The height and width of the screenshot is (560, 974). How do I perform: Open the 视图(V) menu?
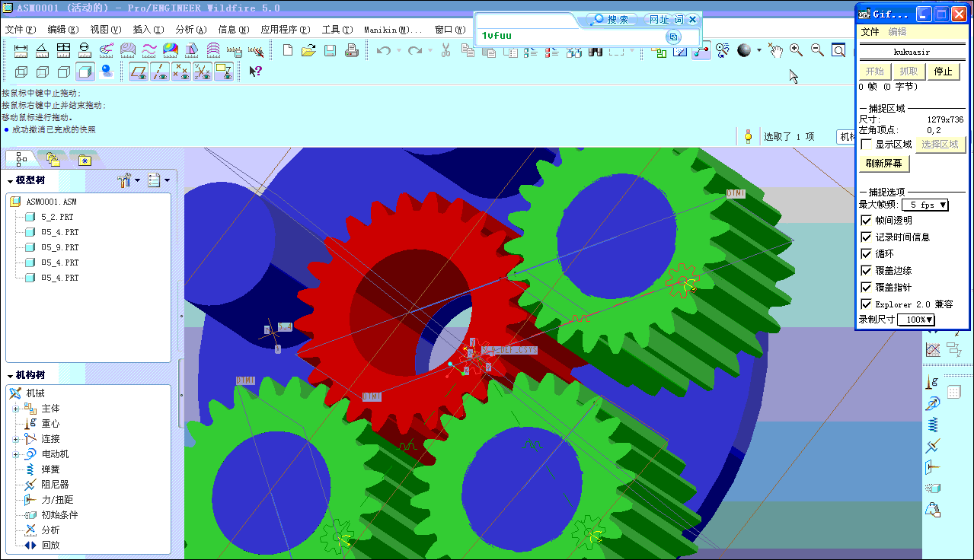click(x=106, y=30)
